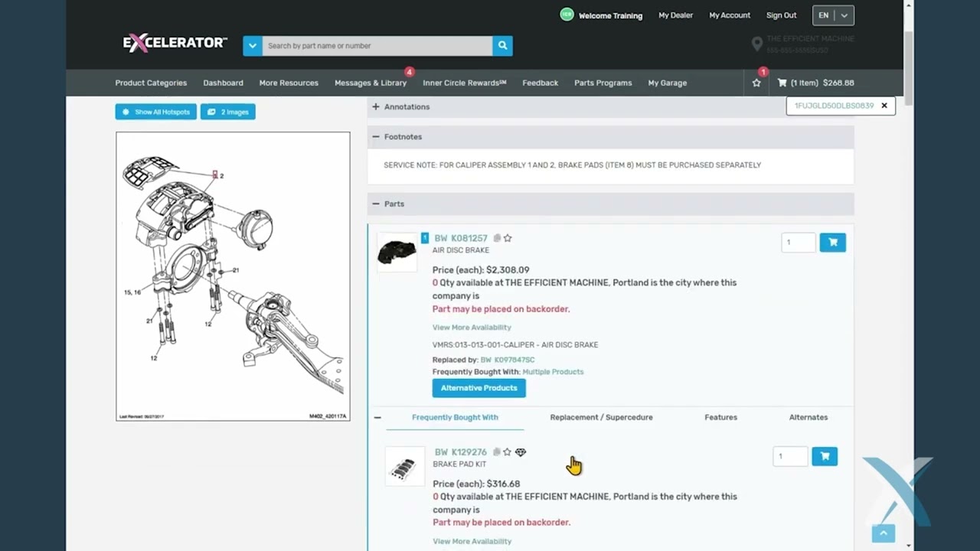Click the Welcome Training text
This screenshot has width=980, height=551.
(x=610, y=15)
